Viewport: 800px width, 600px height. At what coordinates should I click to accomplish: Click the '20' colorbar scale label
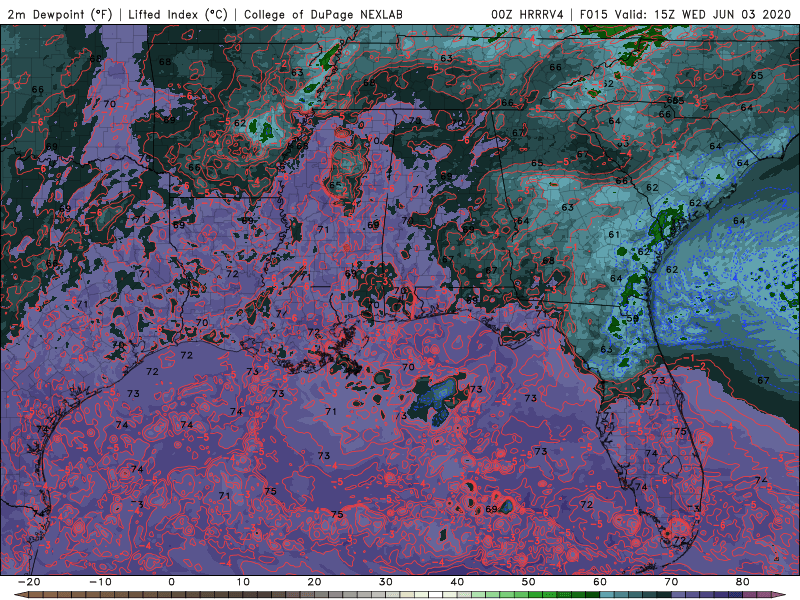point(314,582)
